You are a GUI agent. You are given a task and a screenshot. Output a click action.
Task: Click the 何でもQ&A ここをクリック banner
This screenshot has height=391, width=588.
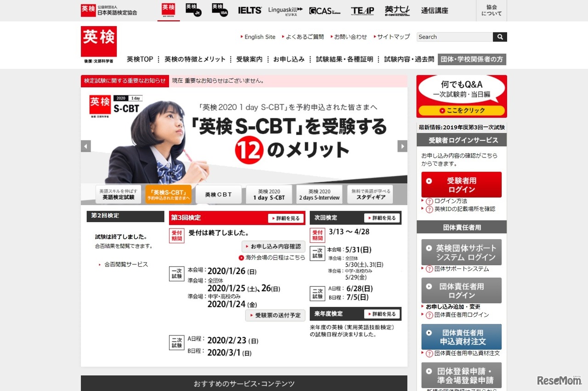coord(462,96)
